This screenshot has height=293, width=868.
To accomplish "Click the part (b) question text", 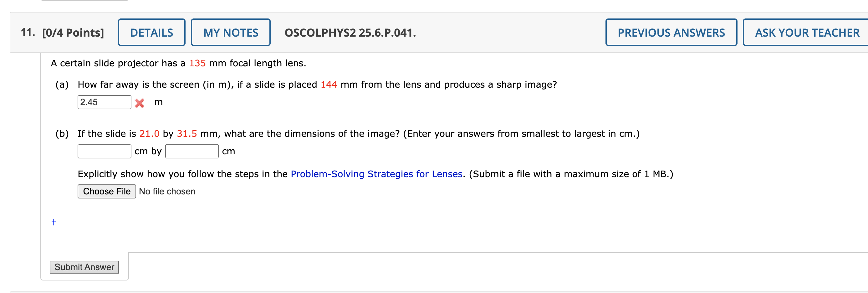I will point(337,133).
